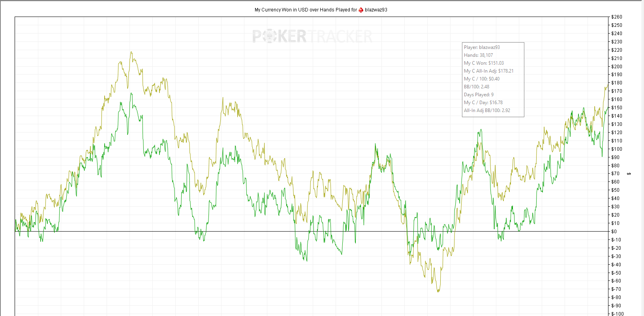Image resolution: width=644 pixels, height=316 pixels.
Task: Click the red spade icon in chart title
Action: click(361, 10)
